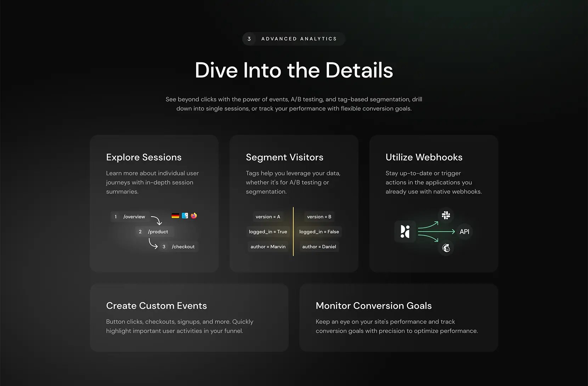Click the logged_in = True tag
The height and width of the screenshot is (386, 588).
pos(268,231)
